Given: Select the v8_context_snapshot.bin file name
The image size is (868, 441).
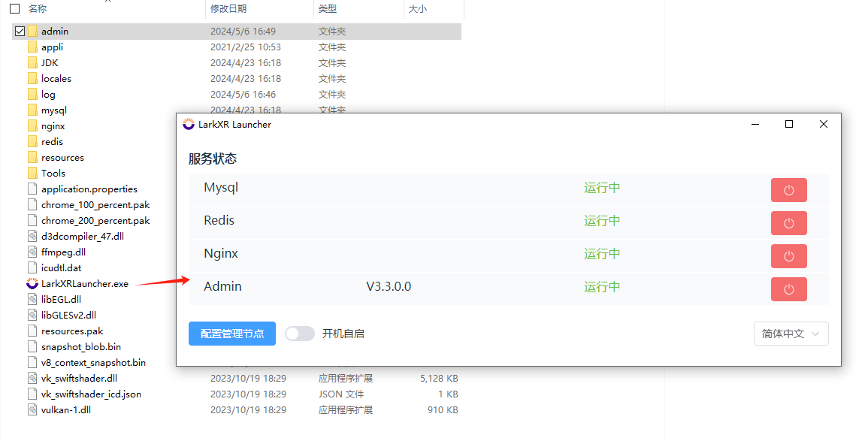Looking at the screenshot, I should point(93,362).
